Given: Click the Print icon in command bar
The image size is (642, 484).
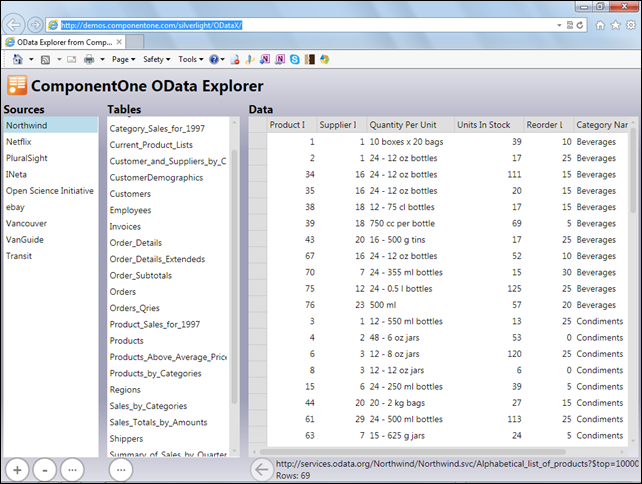Looking at the screenshot, I should click(89, 60).
